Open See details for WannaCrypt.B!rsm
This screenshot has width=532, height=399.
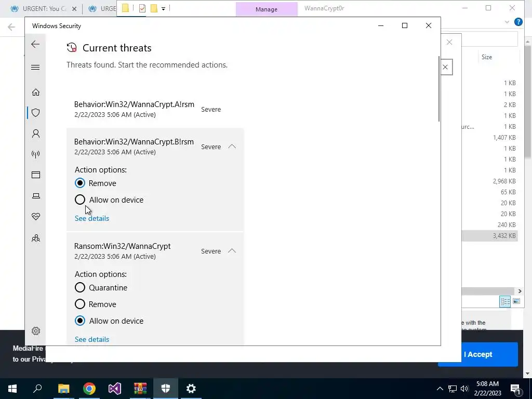(x=92, y=218)
